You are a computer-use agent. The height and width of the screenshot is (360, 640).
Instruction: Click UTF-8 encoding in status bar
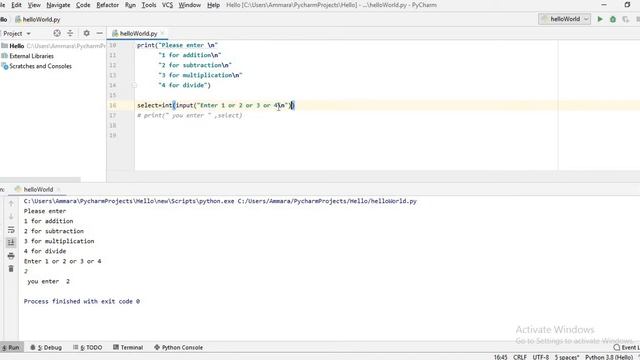540,357
